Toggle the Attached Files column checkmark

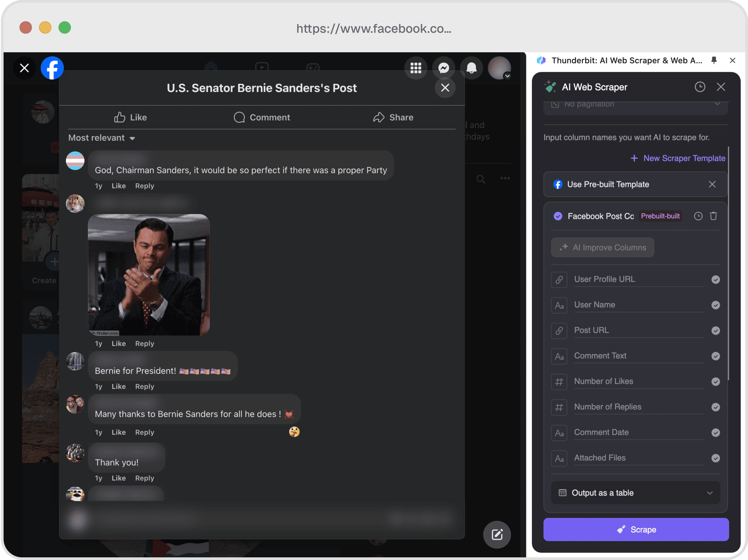(x=715, y=459)
